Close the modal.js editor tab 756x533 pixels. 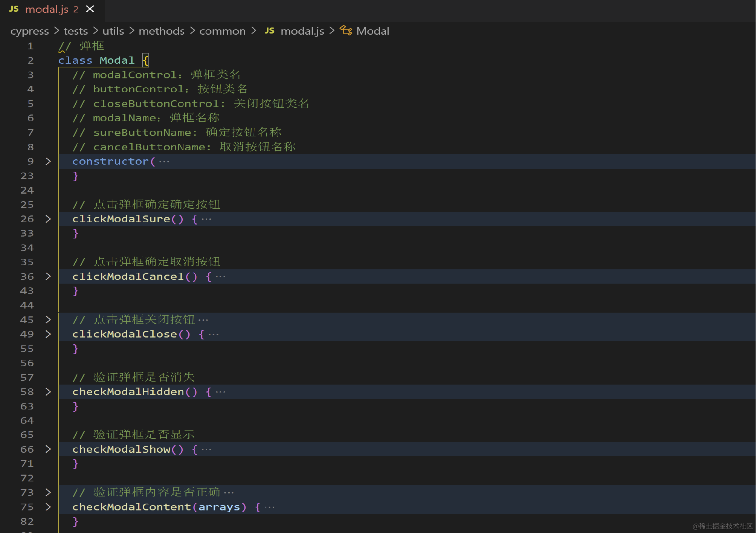[90, 9]
